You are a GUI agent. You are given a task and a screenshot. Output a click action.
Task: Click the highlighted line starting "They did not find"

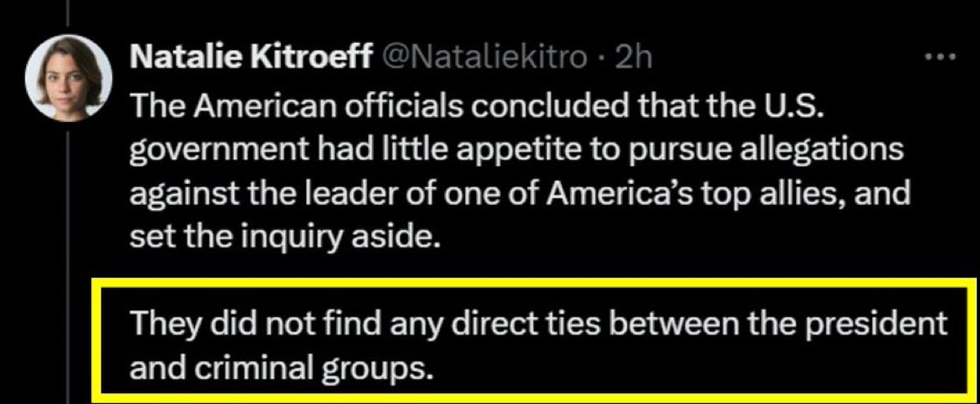(538, 322)
